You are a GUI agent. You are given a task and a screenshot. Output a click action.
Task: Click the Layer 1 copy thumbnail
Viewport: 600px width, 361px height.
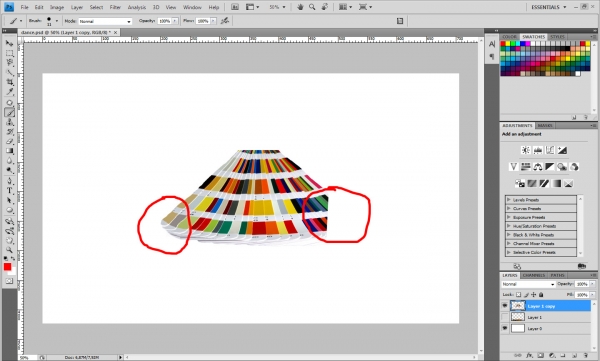pyautogui.click(x=518, y=305)
